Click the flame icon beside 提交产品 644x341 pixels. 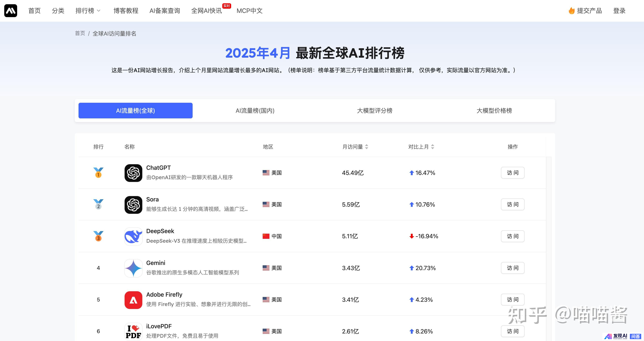pos(572,10)
